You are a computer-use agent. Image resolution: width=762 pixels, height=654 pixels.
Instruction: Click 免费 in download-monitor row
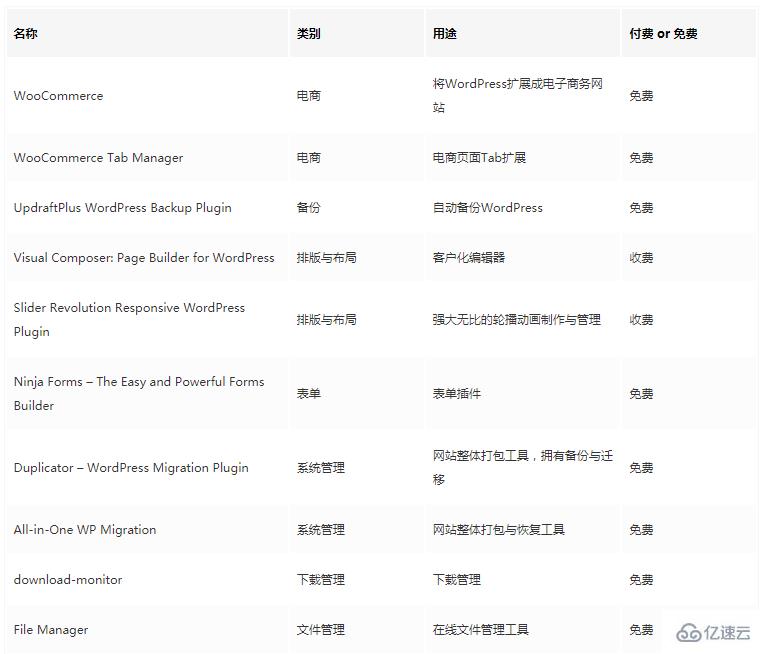(641, 580)
